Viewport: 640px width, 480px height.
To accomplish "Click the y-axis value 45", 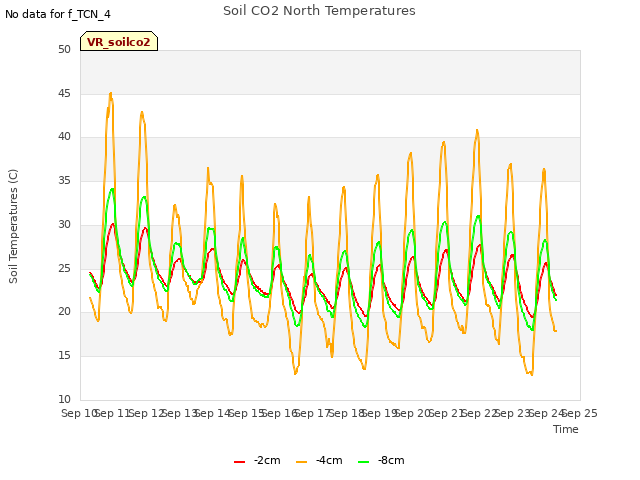I will coord(64,93).
